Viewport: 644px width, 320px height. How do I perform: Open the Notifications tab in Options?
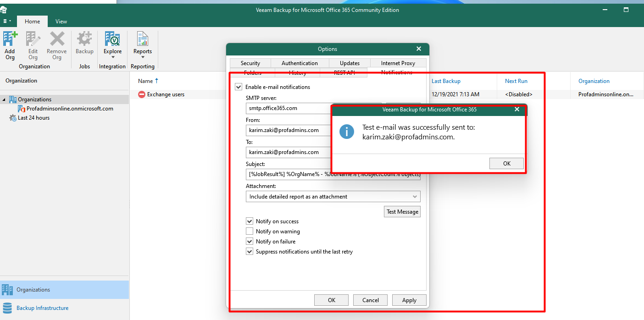coord(397,72)
